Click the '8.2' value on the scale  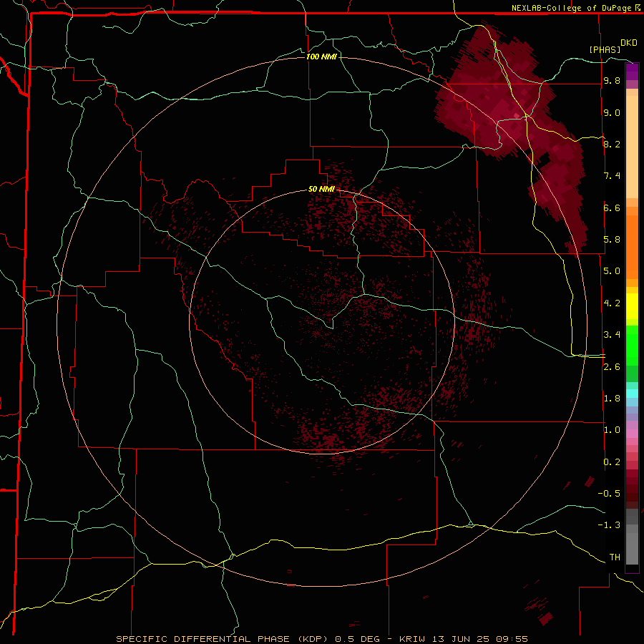(612, 144)
